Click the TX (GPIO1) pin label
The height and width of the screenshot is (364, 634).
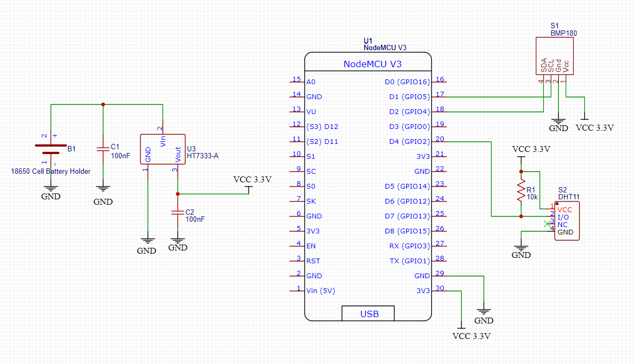point(410,261)
